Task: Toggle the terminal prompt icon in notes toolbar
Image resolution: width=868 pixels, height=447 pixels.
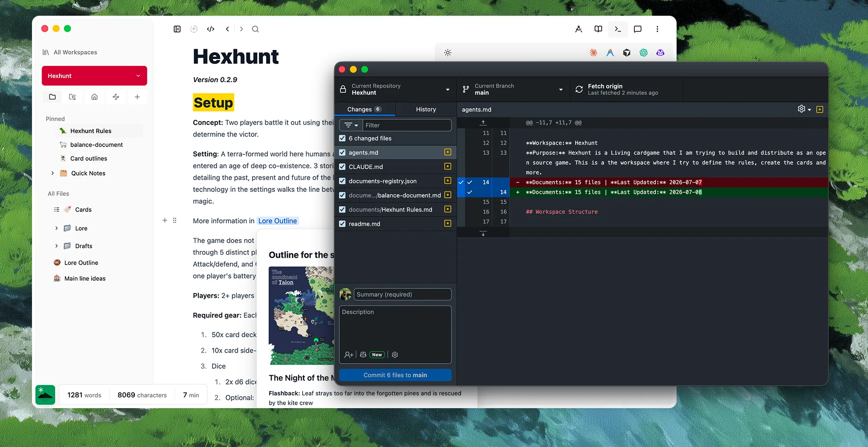Action: 618,29
